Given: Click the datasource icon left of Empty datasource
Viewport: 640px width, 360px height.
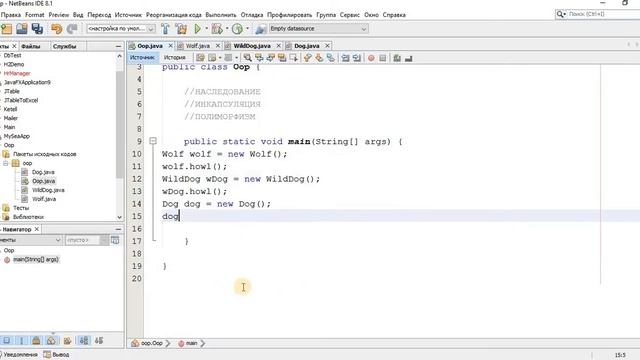Looking at the screenshot, I should pyautogui.click(x=260, y=29).
